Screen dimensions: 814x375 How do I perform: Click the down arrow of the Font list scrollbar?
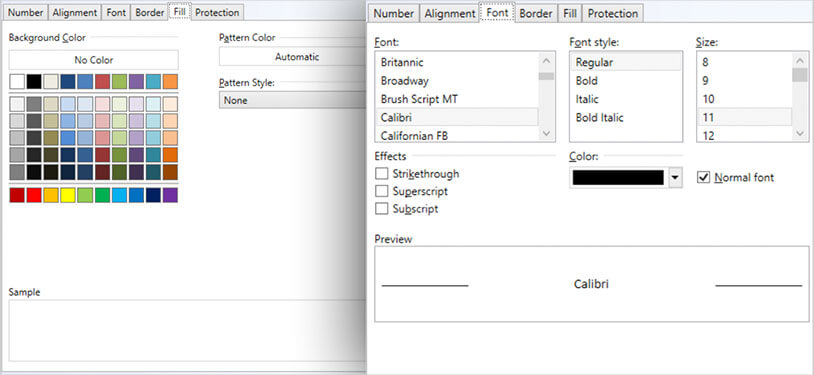pyautogui.click(x=546, y=133)
